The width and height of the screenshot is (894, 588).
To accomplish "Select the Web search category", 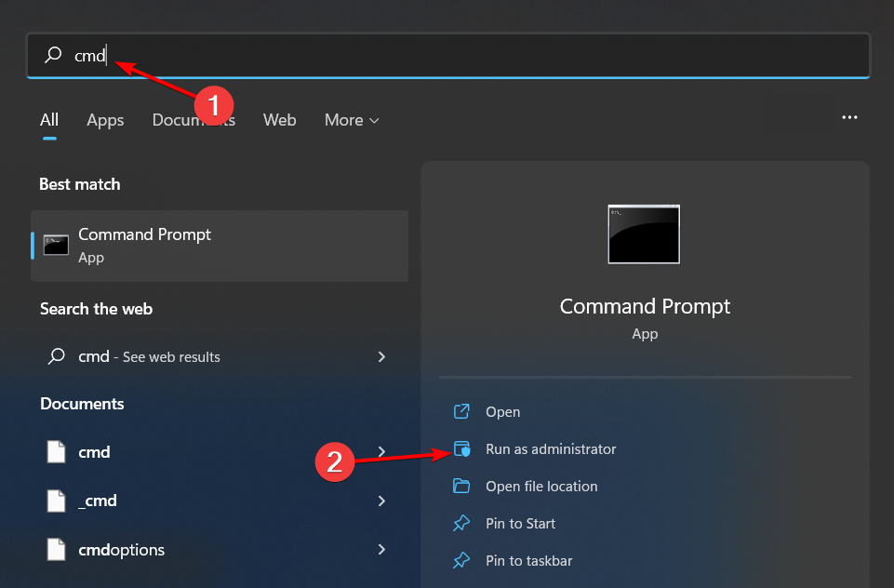I will [279, 120].
